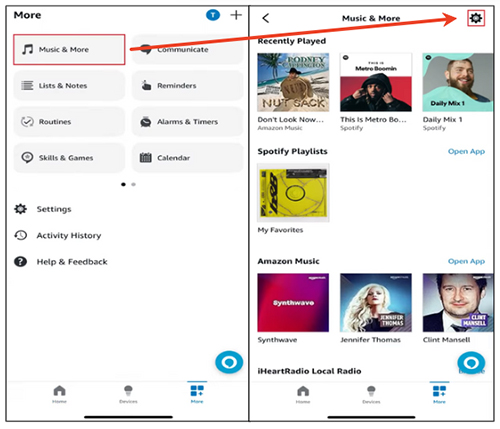Click the 'My Favorites' label

280,230
